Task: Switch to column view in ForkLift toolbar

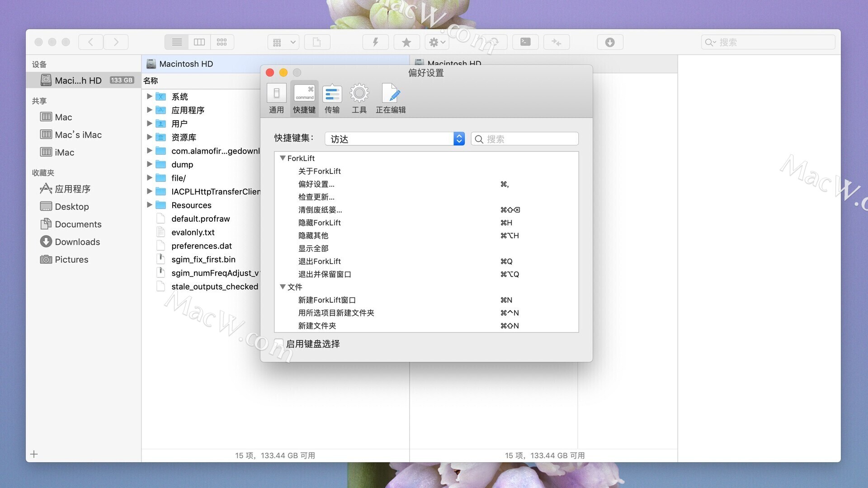Action: [x=199, y=42]
